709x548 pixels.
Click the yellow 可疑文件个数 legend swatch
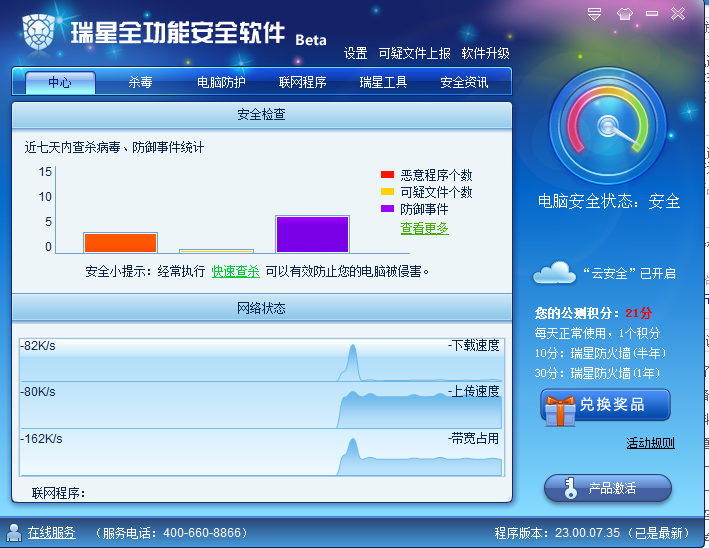[x=388, y=191]
